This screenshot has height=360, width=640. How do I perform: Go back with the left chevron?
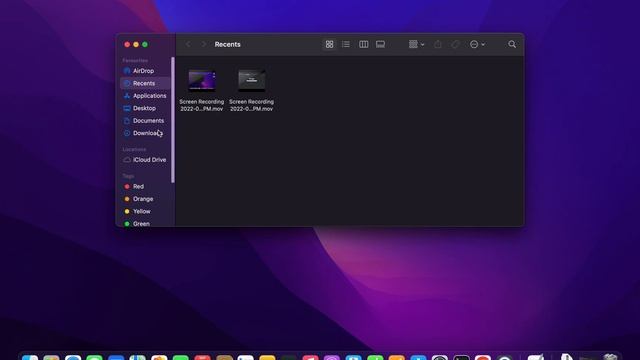[x=188, y=44]
